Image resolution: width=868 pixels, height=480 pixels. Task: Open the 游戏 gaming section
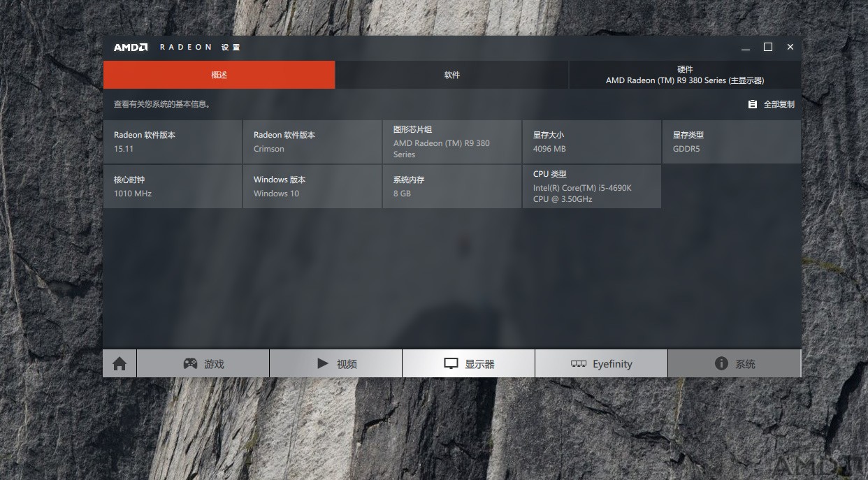[x=203, y=363]
